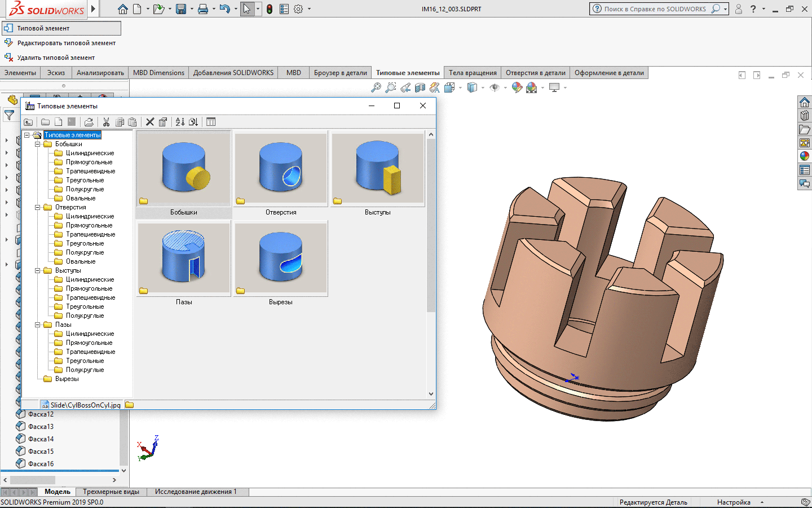
Task: Click Удалить типовой элемент command
Action: click(x=56, y=58)
